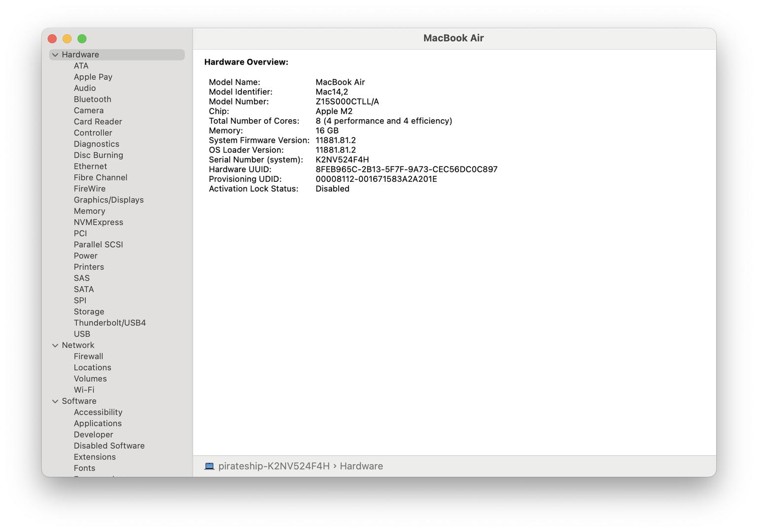Click the model number Z15S000CTLL/A
Screen dimensions: 758x532
click(347, 101)
